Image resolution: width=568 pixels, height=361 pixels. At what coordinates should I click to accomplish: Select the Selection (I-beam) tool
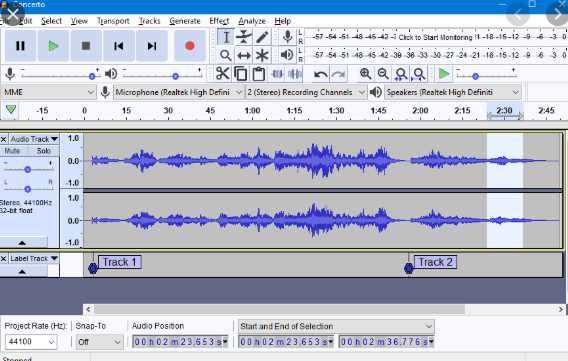pos(226,37)
